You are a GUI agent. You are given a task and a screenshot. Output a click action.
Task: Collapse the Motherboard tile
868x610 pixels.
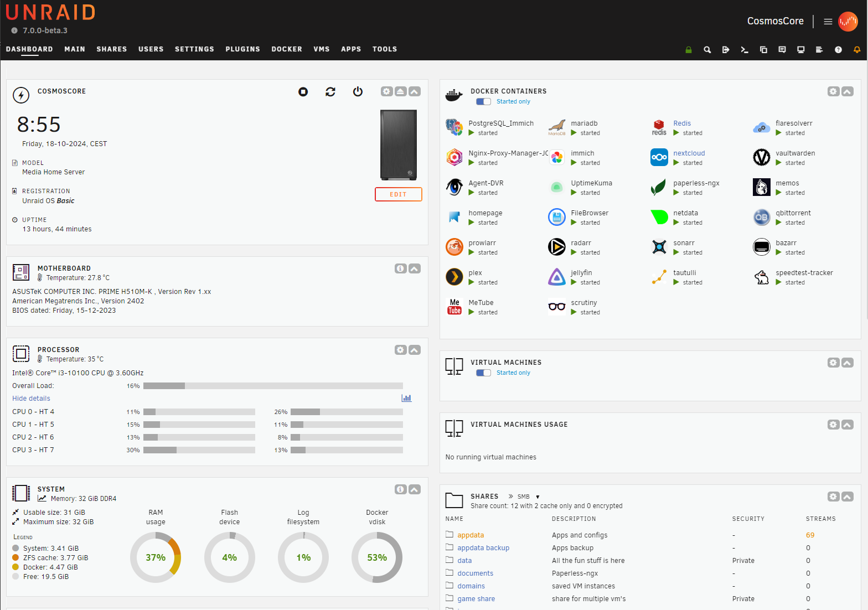tap(415, 268)
